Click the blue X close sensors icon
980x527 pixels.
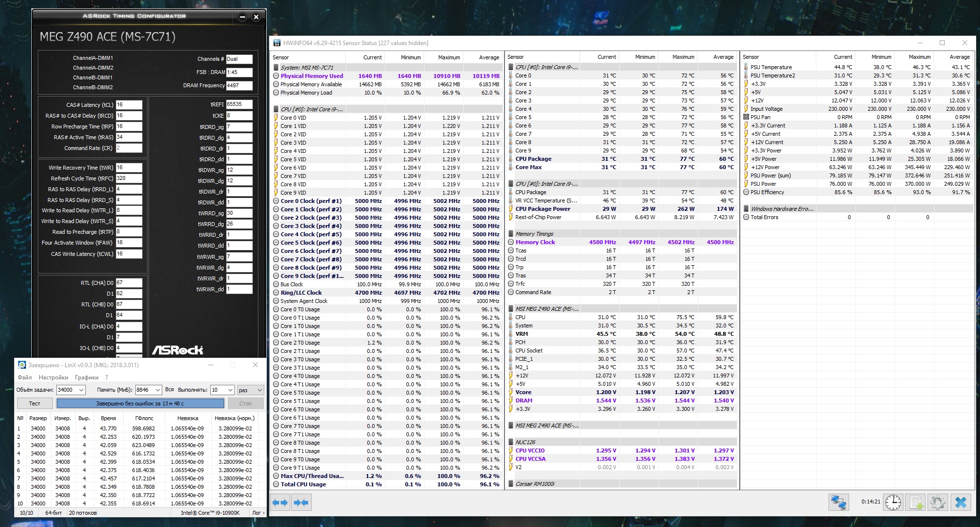tap(961, 502)
